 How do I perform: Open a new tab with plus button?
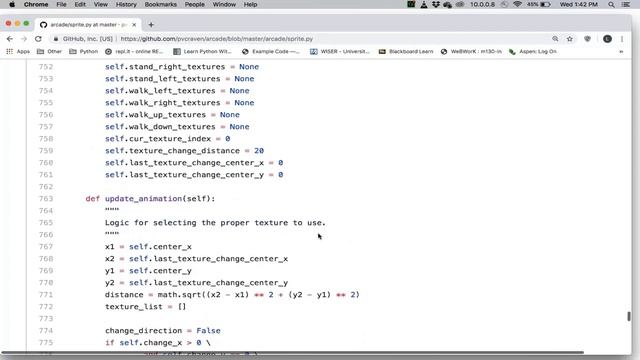pyautogui.click(x=151, y=24)
